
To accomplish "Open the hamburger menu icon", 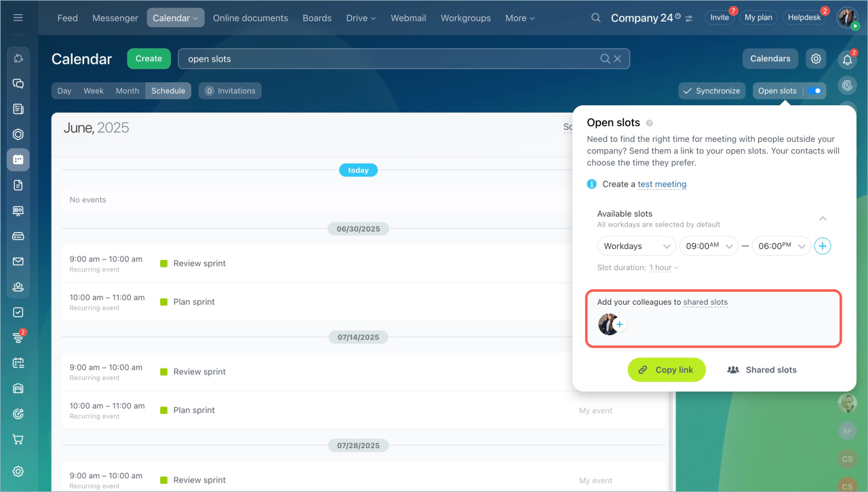I will pyautogui.click(x=18, y=18).
